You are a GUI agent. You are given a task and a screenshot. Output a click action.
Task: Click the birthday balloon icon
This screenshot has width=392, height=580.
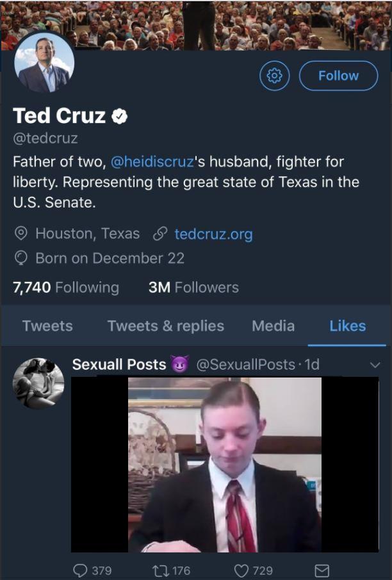coord(21,258)
